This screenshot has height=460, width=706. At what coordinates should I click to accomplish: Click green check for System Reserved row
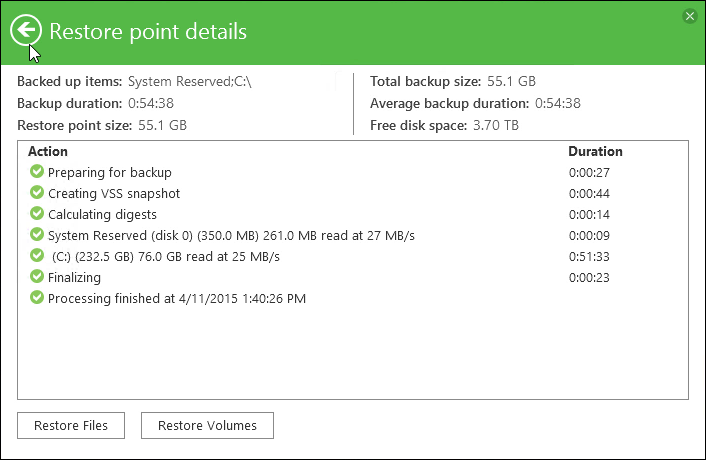tap(37, 235)
